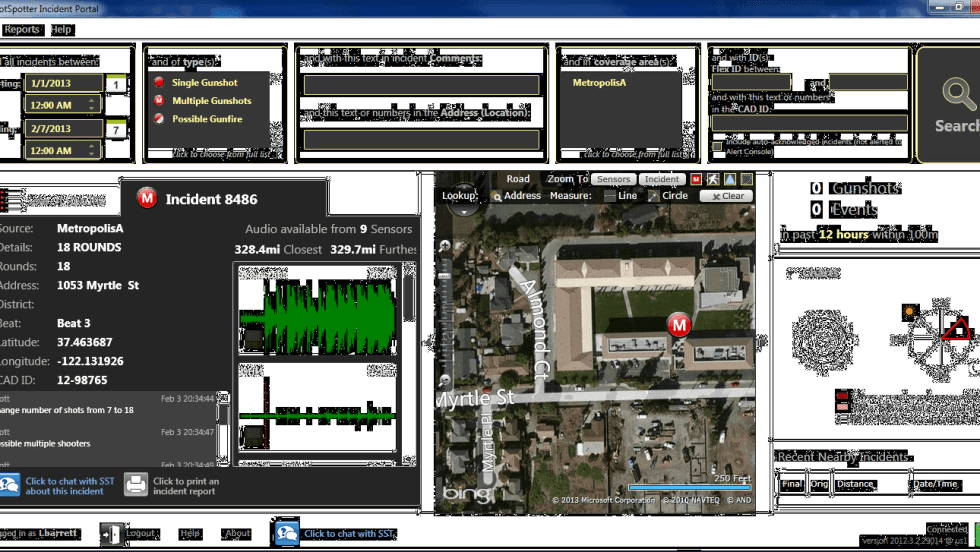This screenshot has height=552, width=980.
Task: Open SST chat icon in bottom bar
Action: point(287,533)
